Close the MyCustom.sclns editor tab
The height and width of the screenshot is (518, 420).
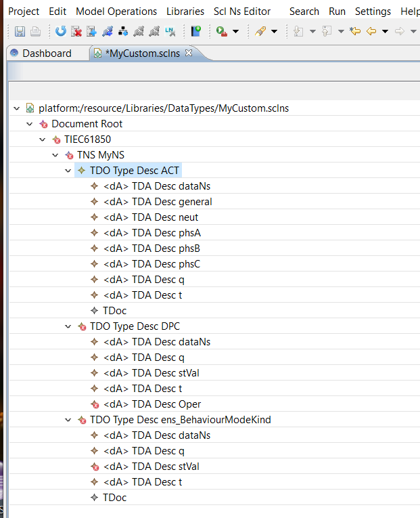click(189, 53)
